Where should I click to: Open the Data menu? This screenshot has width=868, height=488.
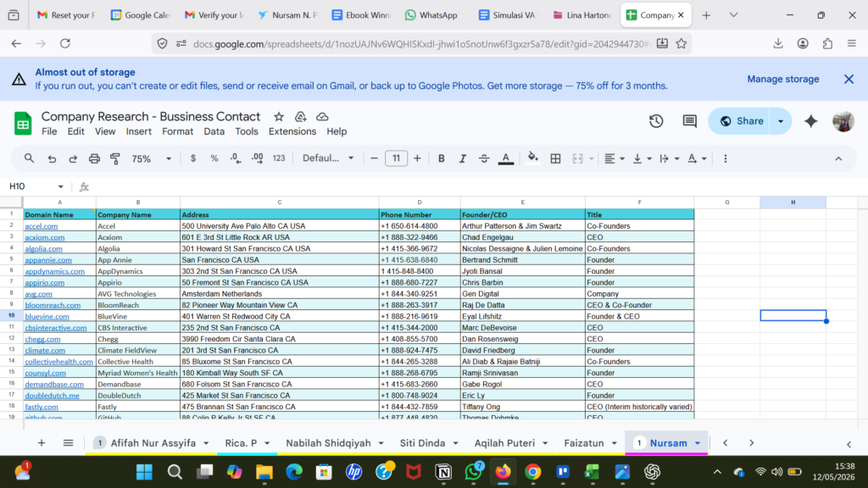coord(214,131)
